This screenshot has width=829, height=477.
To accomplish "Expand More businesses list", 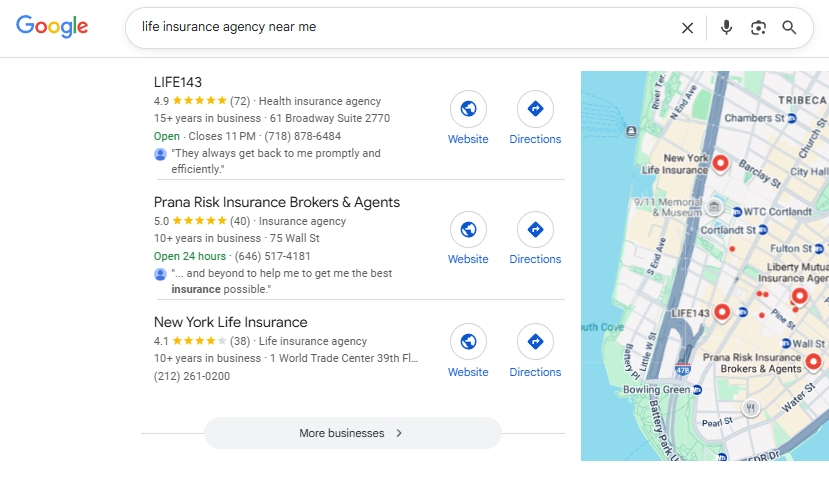I will pos(352,433).
